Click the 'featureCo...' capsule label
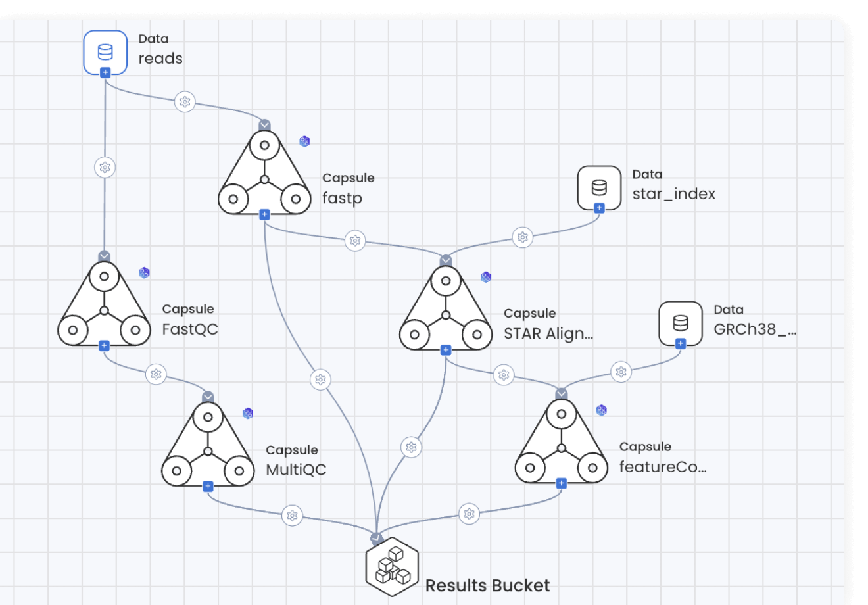The width and height of the screenshot is (868, 605). pos(663,467)
